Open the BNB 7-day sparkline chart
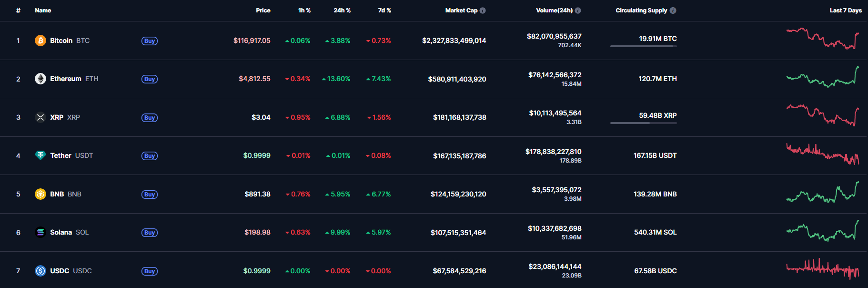Viewport: 868px width, 288px height. pyautogui.click(x=823, y=192)
